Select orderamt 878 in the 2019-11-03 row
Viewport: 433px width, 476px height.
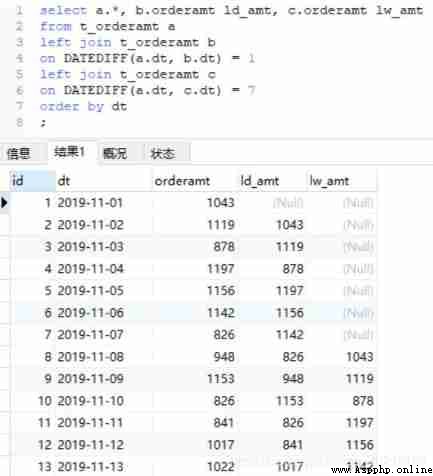[224, 247]
